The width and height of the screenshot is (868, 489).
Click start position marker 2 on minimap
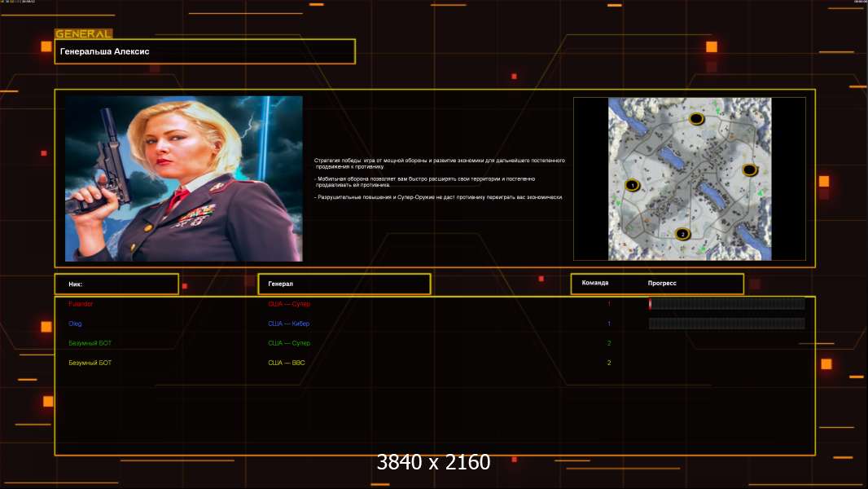pos(682,234)
